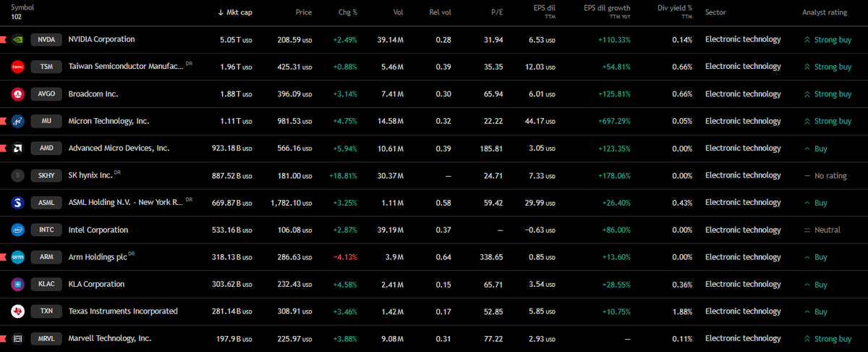This screenshot has width=868, height=352.
Task: Click the Texas Instruments logo icon
Action: 18,311
